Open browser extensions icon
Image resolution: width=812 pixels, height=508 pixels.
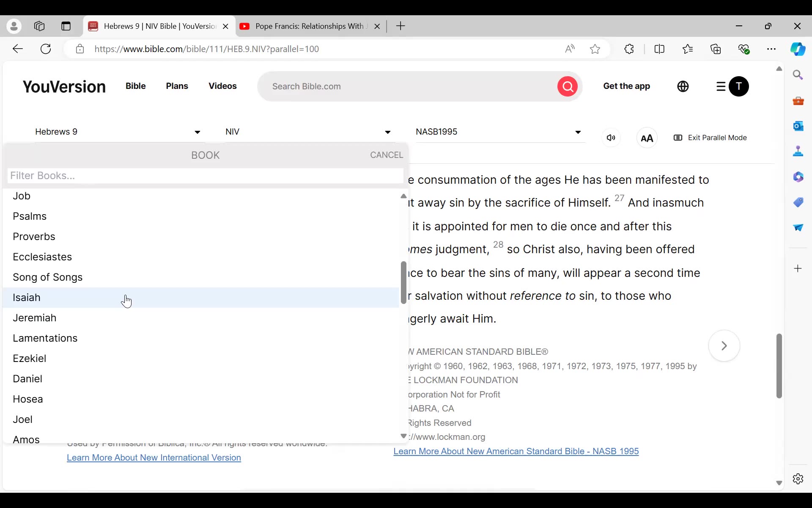(x=629, y=49)
